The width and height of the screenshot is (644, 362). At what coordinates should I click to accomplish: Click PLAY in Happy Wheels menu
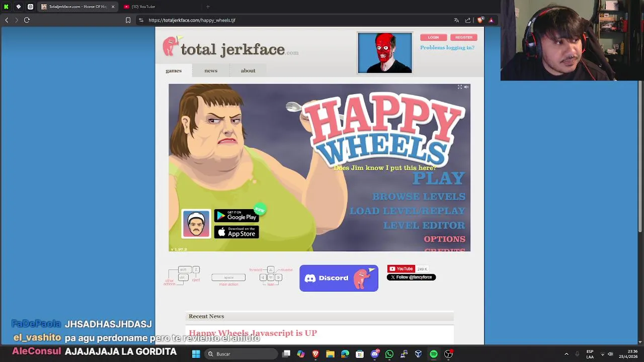[x=439, y=178]
